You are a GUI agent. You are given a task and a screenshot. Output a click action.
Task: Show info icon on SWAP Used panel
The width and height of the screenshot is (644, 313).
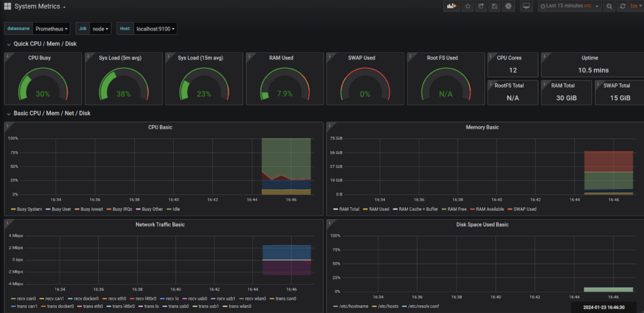(x=329, y=56)
